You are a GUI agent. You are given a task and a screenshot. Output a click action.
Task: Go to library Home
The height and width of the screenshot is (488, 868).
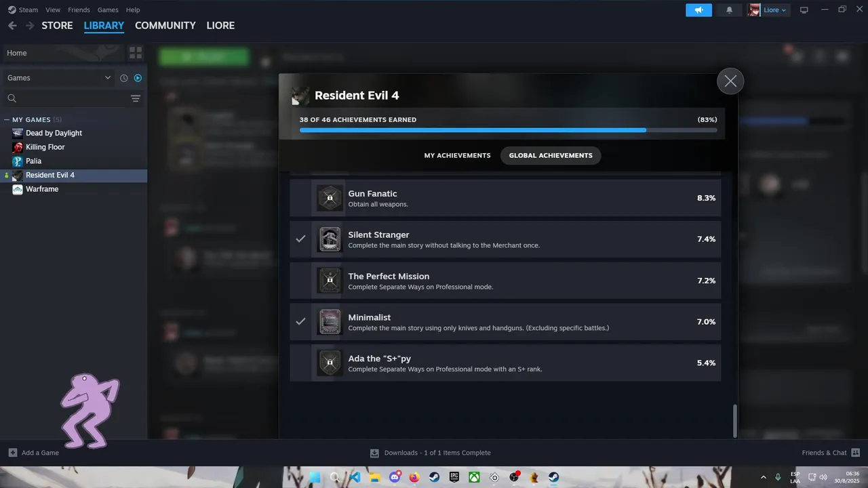[x=63, y=53]
